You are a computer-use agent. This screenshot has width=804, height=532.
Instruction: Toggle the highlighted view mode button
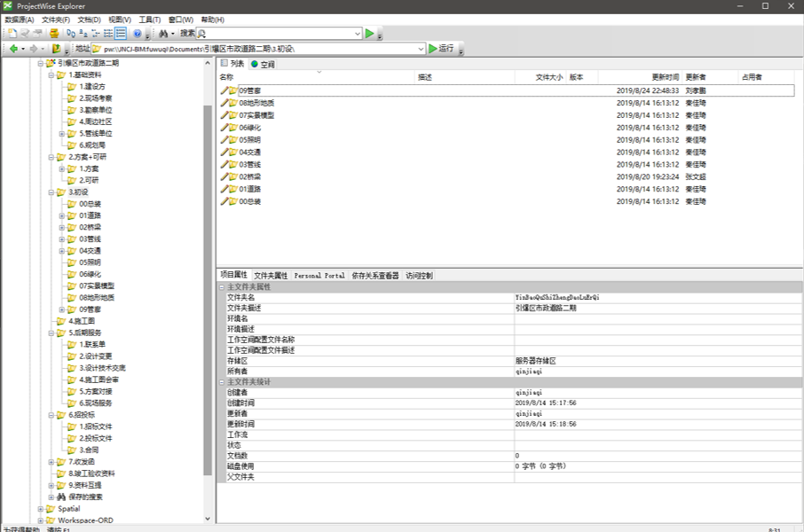[x=121, y=34]
